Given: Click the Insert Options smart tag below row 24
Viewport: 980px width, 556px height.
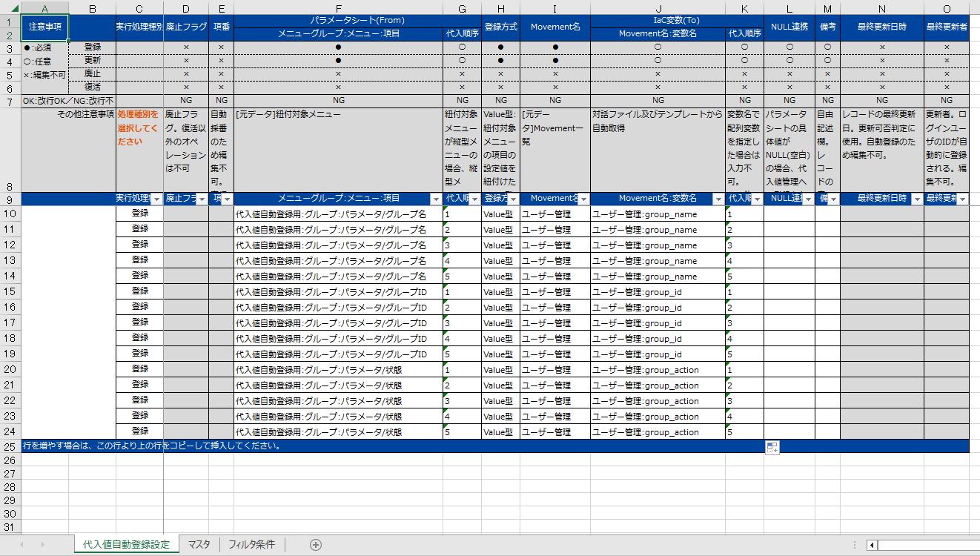Looking at the screenshot, I should click(772, 446).
